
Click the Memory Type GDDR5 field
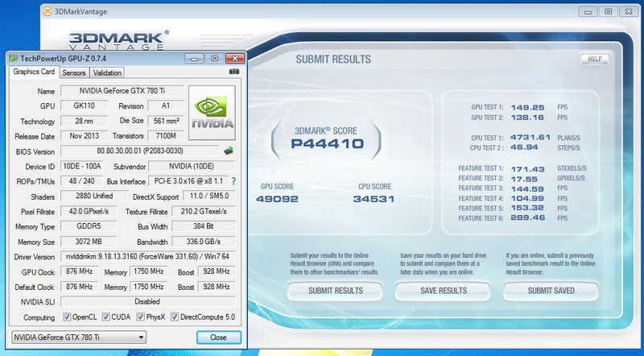pos(89,226)
